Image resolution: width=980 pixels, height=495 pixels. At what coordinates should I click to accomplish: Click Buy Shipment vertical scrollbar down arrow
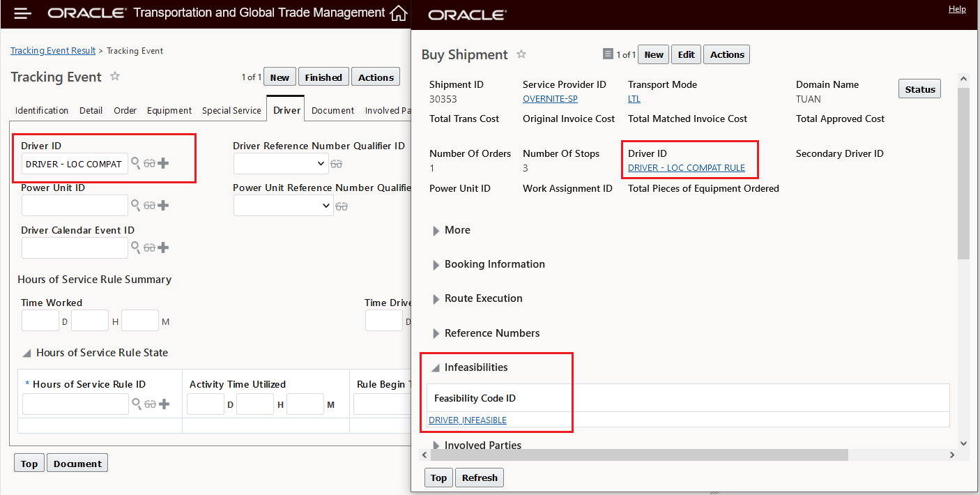963,443
